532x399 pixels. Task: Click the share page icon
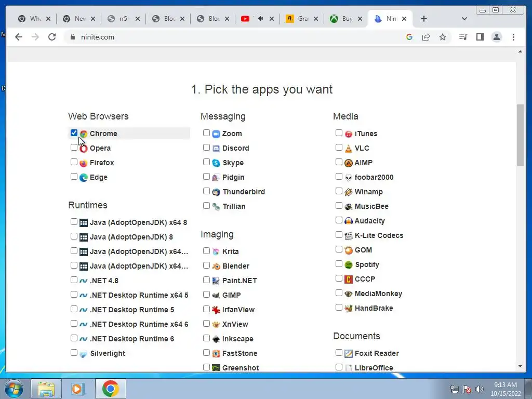click(426, 37)
